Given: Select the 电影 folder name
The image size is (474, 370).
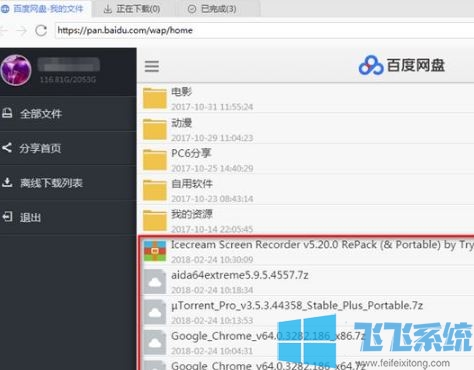Looking at the screenshot, I should point(182,92).
